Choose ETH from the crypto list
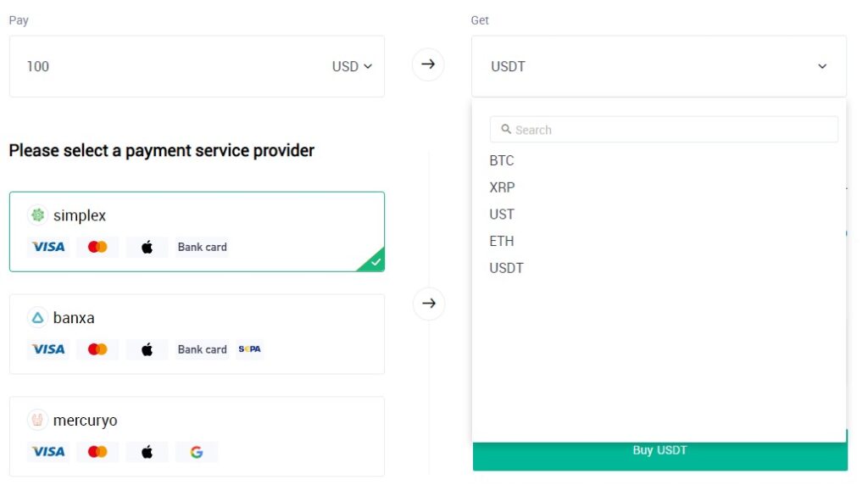Image resolution: width=868 pixels, height=502 pixels. (x=502, y=241)
